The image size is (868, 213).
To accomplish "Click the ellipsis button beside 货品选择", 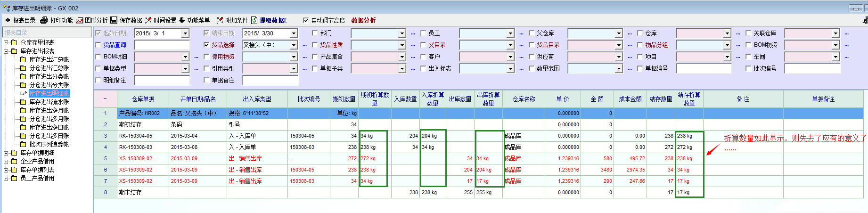I will pyautogui.click(x=304, y=45).
